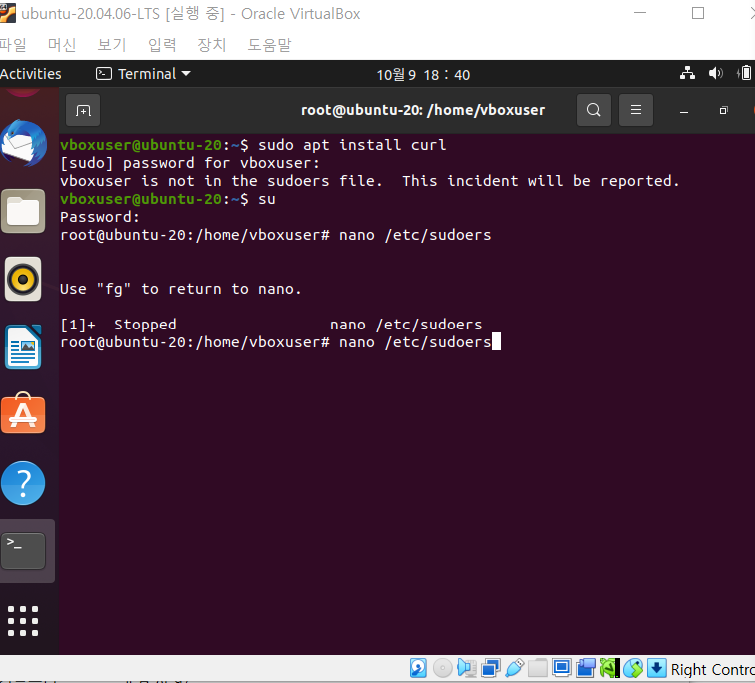Click the battery tray icon
The width and height of the screenshot is (755, 683).
(744, 73)
